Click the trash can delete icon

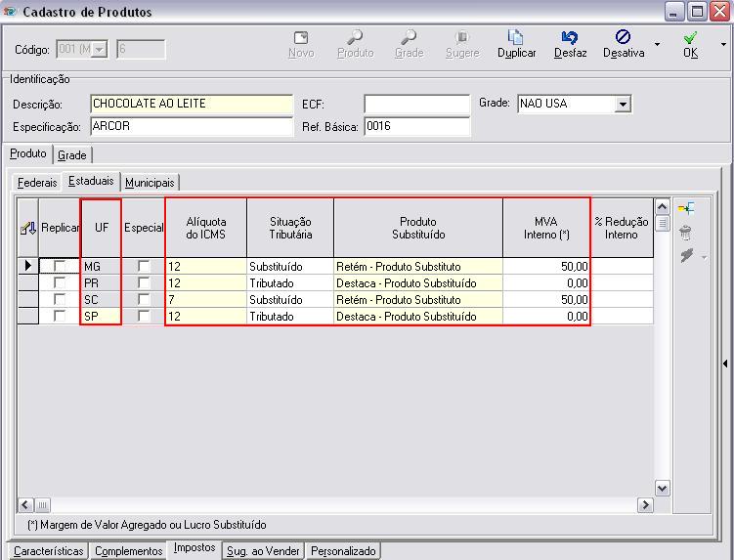click(x=686, y=233)
